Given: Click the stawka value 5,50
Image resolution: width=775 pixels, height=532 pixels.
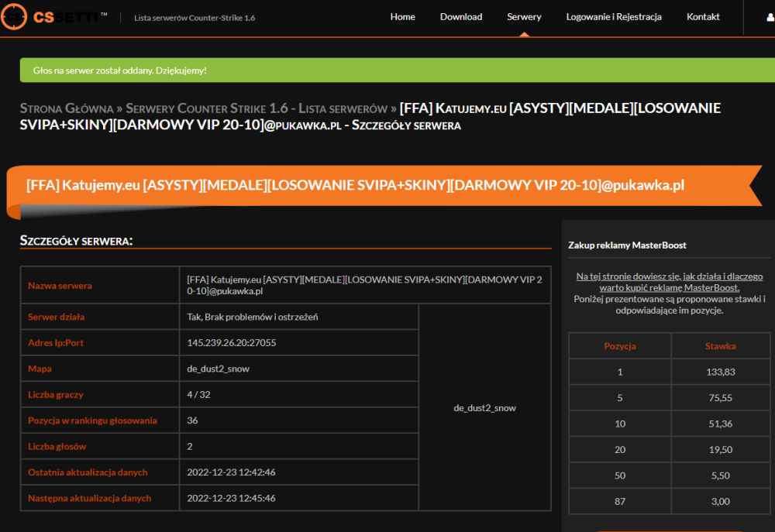Looking at the screenshot, I should (720, 475).
